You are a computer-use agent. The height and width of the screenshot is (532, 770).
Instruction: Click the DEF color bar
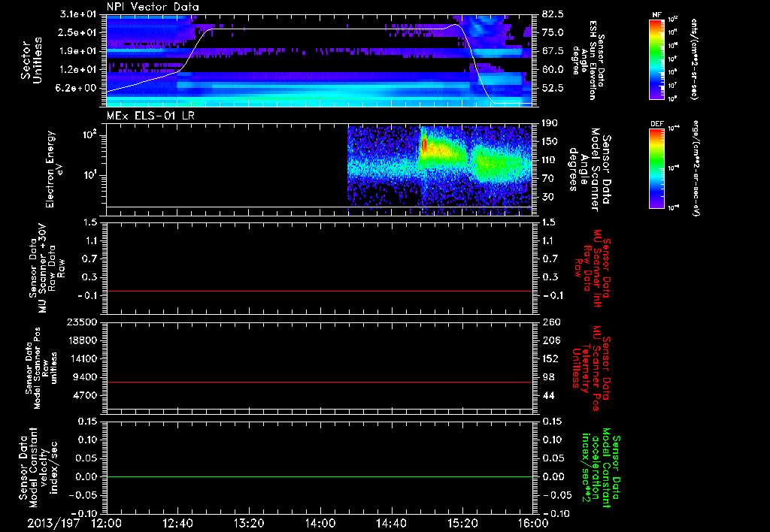pos(656,168)
